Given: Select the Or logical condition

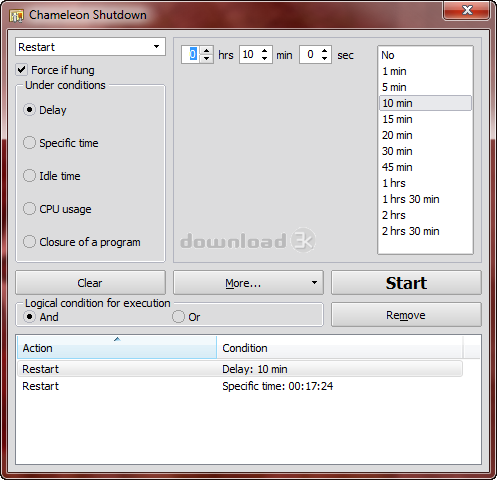Looking at the screenshot, I should (178, 317).
